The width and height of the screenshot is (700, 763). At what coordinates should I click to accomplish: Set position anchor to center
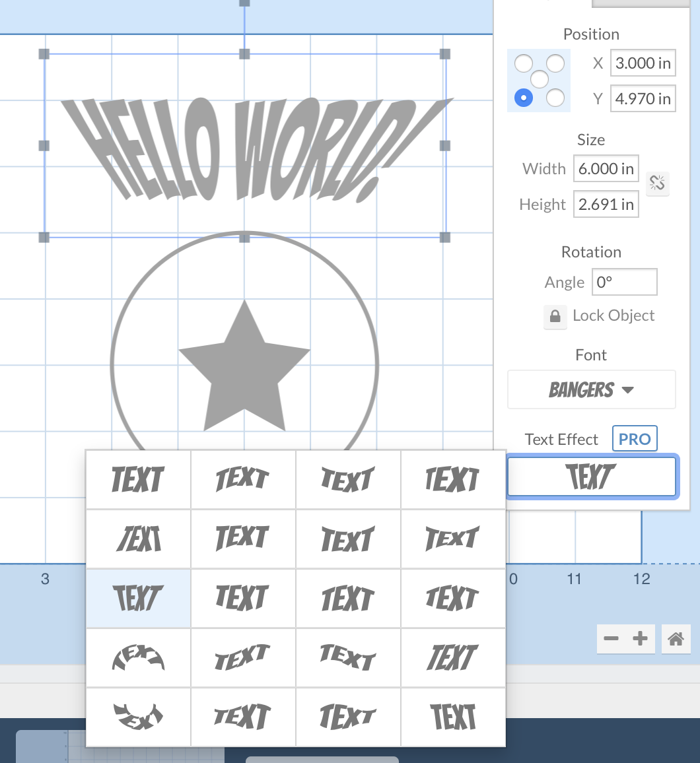click(540, 79)
